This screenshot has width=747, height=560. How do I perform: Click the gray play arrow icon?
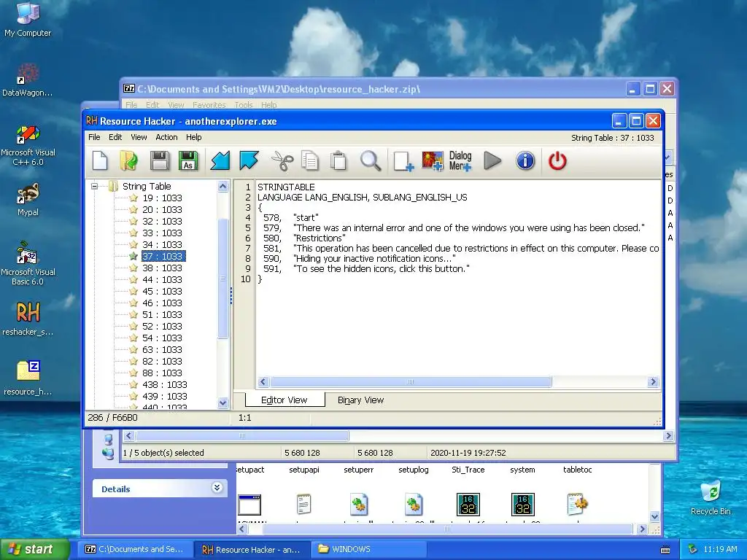click(492, 161)
